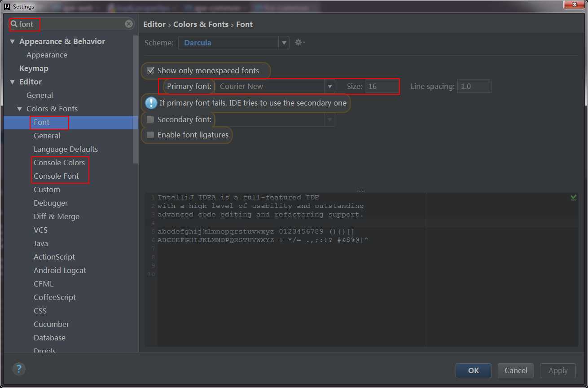The width and height of the screenshot is (588, 388).
Task: Select Appearance in the settings tree
Action: pyautogui.click(x=47, y=55)
